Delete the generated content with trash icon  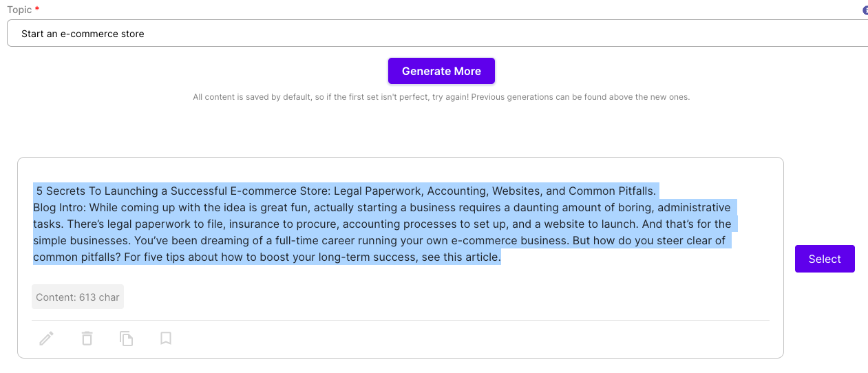pyautogui.click(x=87, y=338)
